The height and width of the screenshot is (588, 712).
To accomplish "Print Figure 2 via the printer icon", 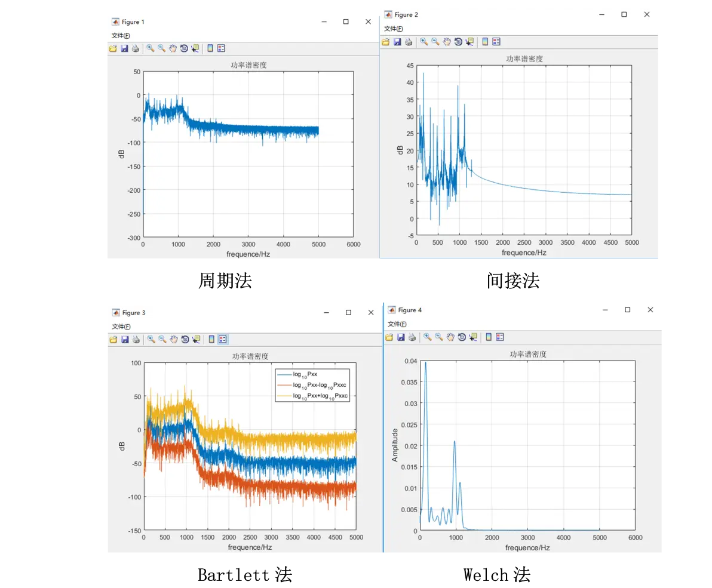I will point(409,42).
